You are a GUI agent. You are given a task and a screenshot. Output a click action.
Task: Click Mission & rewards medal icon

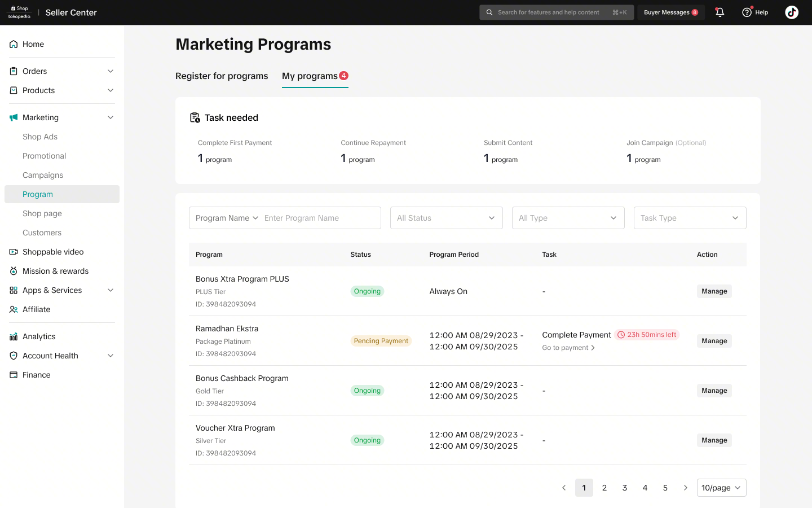[x=14, y=271]
